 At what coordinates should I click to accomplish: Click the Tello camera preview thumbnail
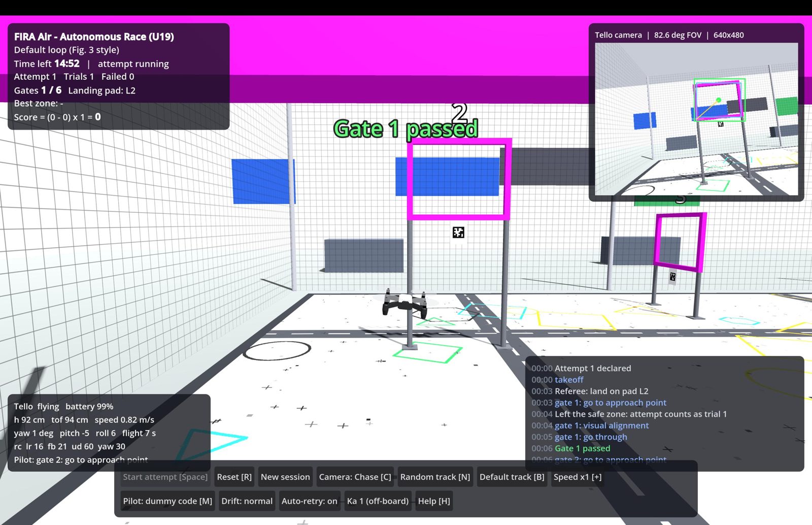[696, 119]
